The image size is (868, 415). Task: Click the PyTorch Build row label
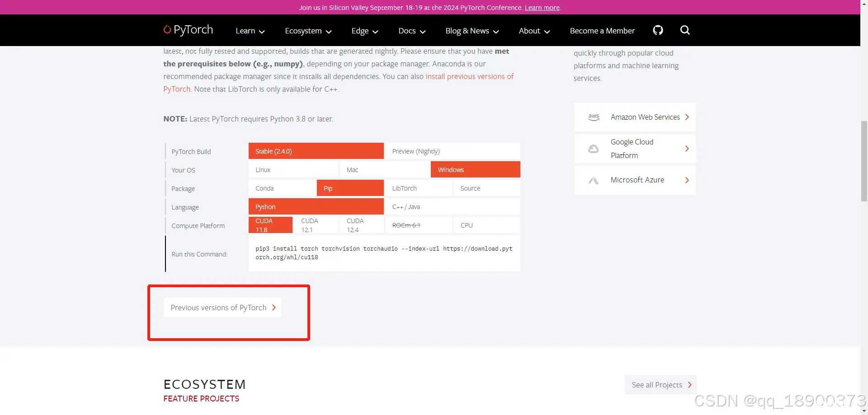click(x=191, y=152)
